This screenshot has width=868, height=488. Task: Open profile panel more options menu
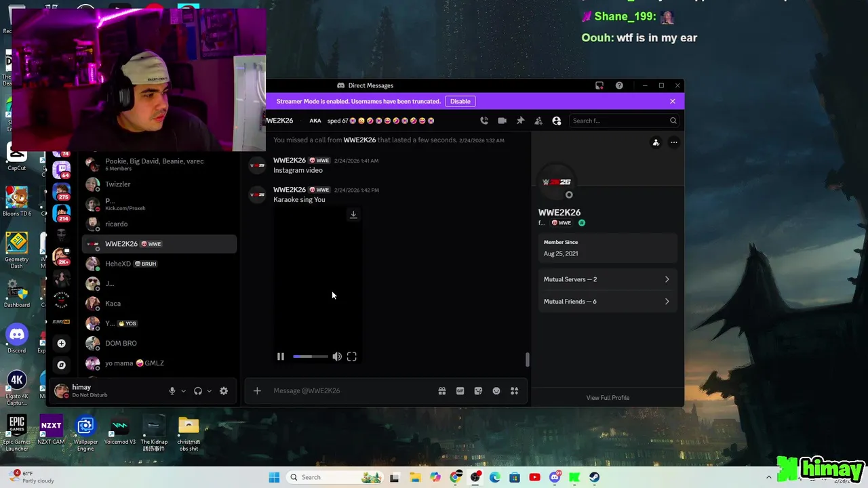click(x=673, y=142)
